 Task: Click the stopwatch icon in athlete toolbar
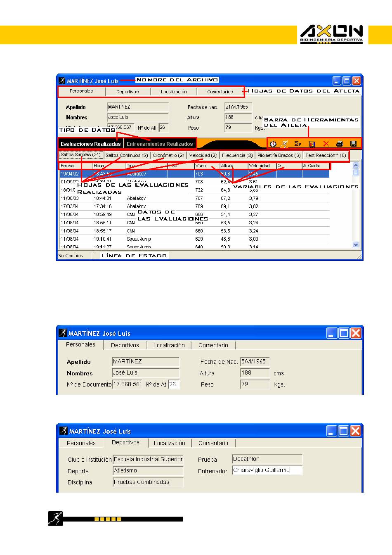(273, 144)
